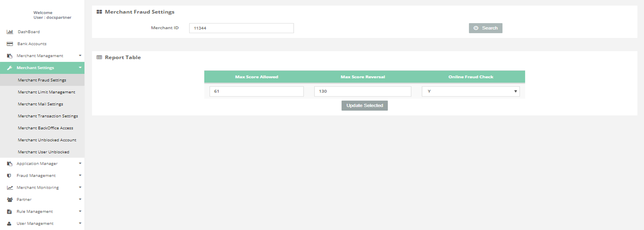
Task: Expand the Application Manager menu arrow
Action: [x=80, y=163]
